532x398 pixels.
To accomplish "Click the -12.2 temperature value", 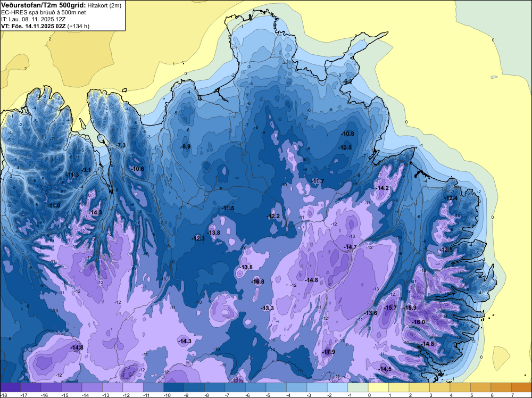I will tap(274, 217).
